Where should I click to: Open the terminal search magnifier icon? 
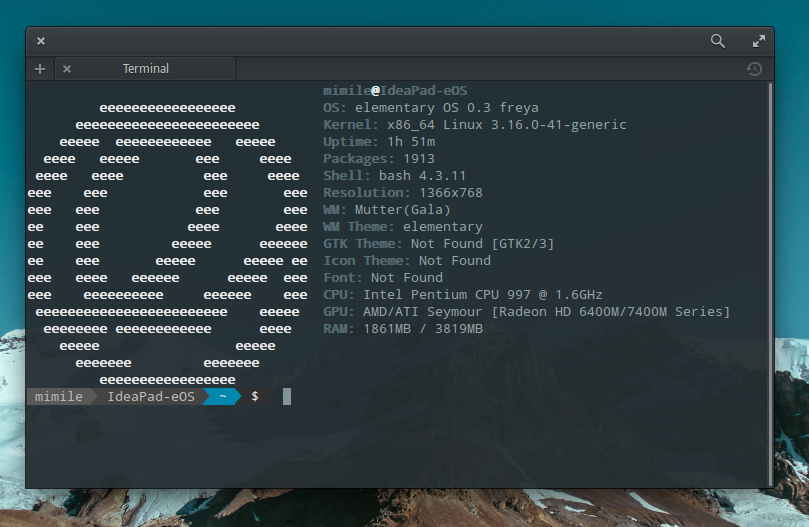click(x=718, y=41)
